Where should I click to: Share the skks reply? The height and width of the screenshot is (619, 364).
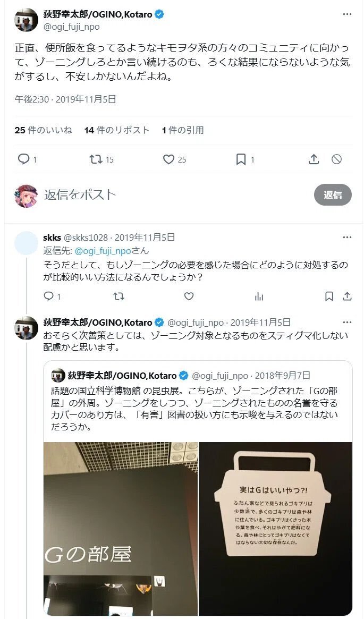pos(347,296)
